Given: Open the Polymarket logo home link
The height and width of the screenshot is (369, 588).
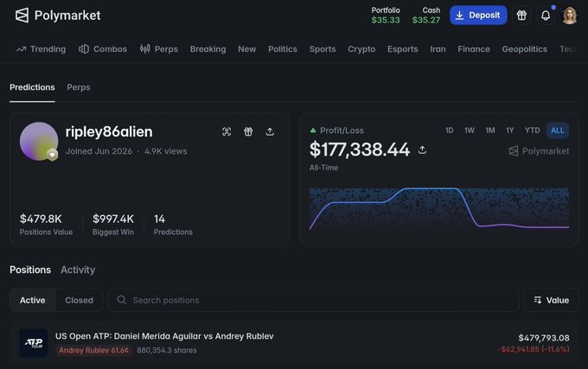Looking at the screenshot, I should (x=58, y=16).
